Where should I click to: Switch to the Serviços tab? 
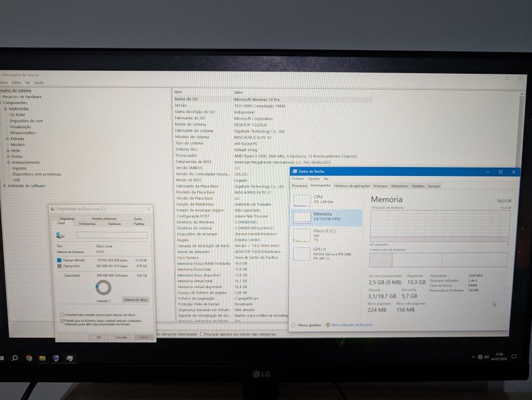[x=434, y=186]
